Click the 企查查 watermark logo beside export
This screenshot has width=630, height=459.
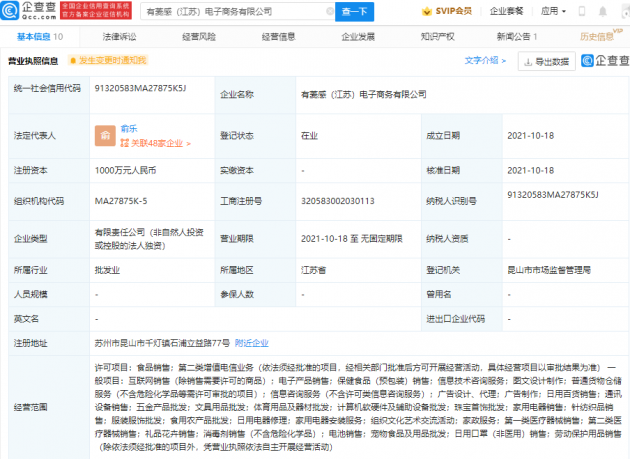pos(599,61)
